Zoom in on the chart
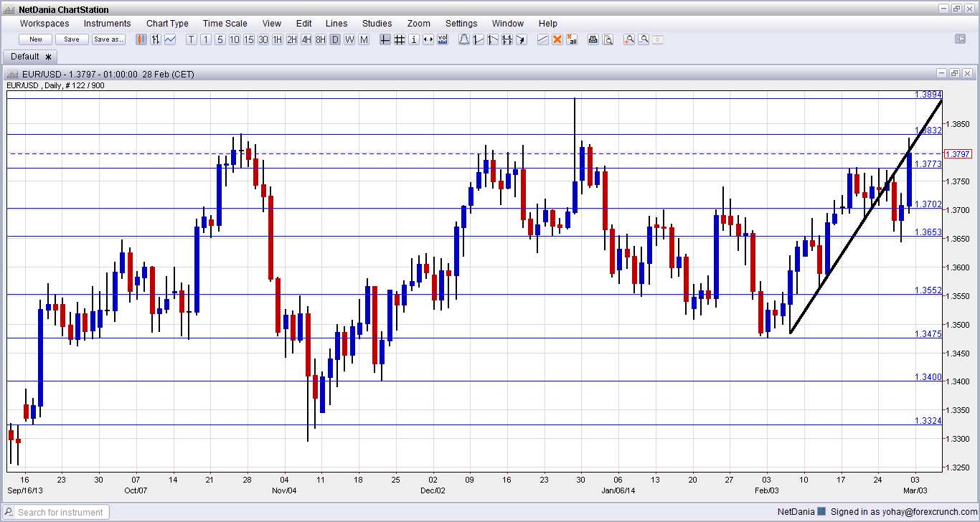Image resolution: width=980 pixels, height=522 pixels. point(629,39)
